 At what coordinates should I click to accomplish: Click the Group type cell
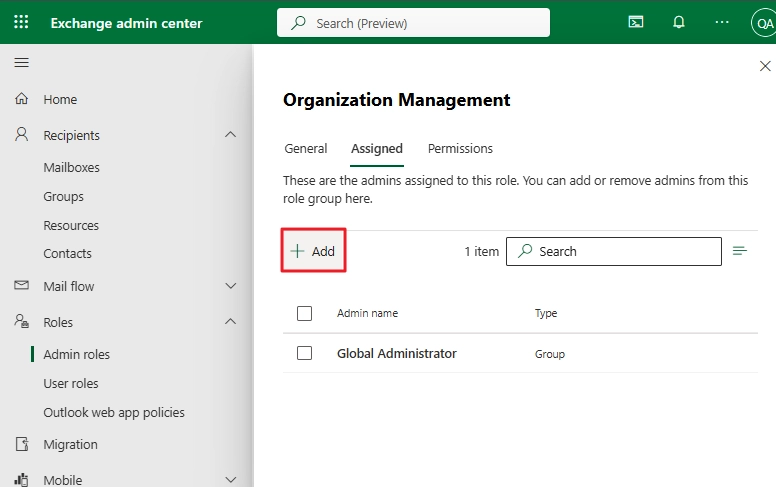[550, 354]
